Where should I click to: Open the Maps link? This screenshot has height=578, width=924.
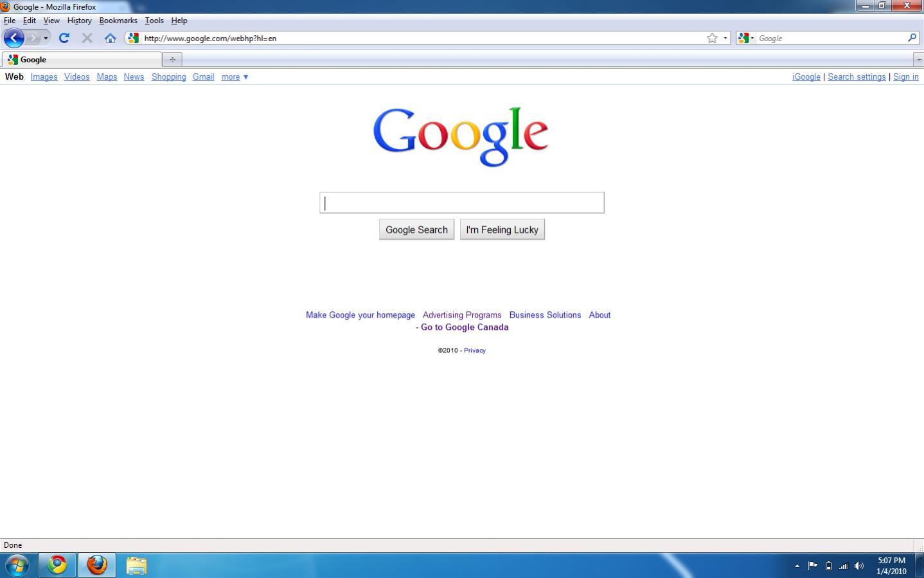point(107,77)
